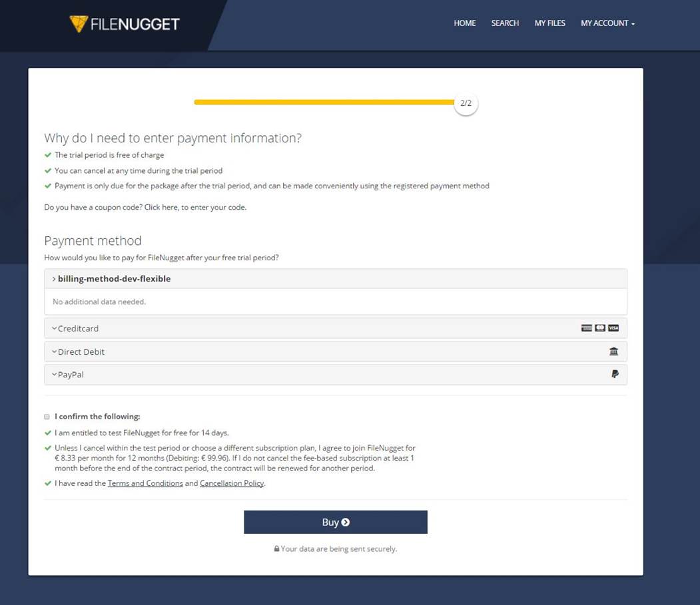Click the coupon code 'Click here' link
Screen dimensions: 700x605
161,207
